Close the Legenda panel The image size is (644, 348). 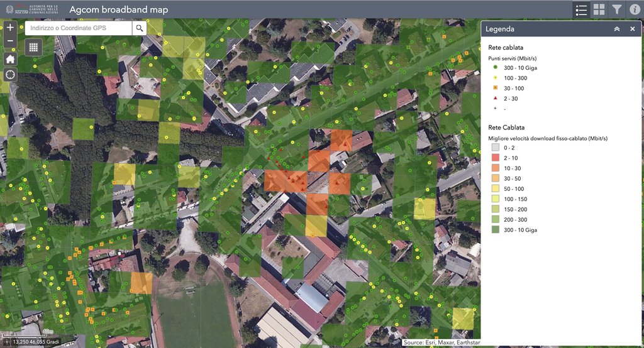click(631, 29)
